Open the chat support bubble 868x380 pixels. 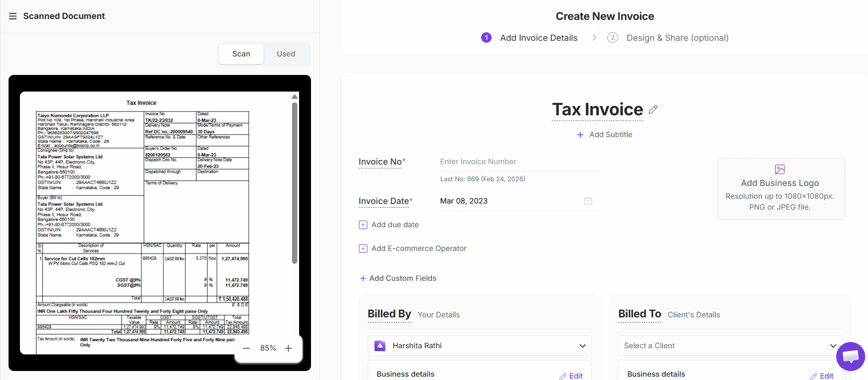(850, 356)
